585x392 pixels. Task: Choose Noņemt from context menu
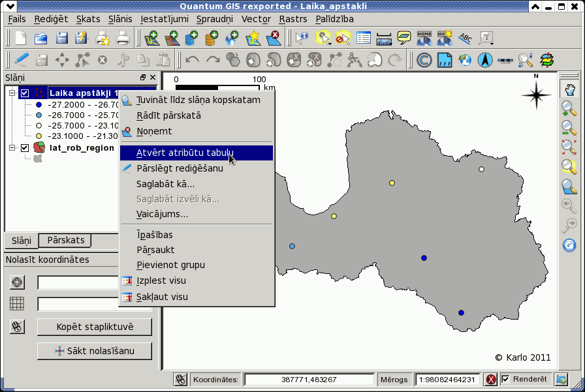click(197, 131)
